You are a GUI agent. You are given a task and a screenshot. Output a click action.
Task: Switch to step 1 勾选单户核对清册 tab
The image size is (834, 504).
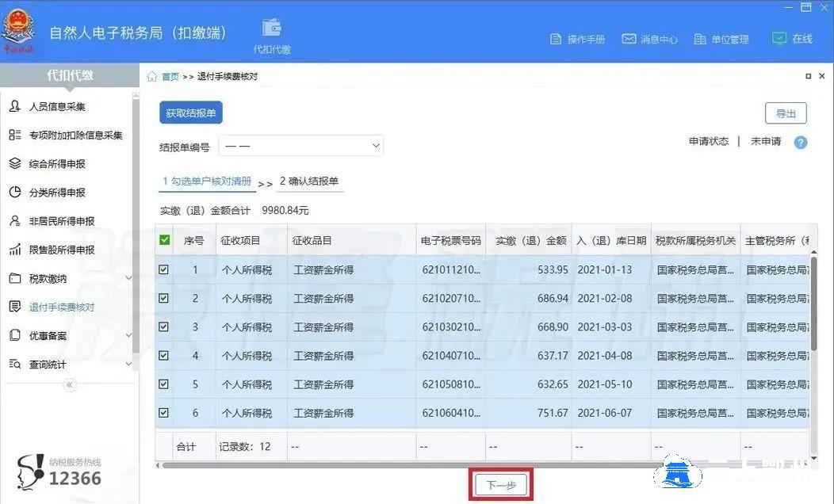(x=208, y=181)
